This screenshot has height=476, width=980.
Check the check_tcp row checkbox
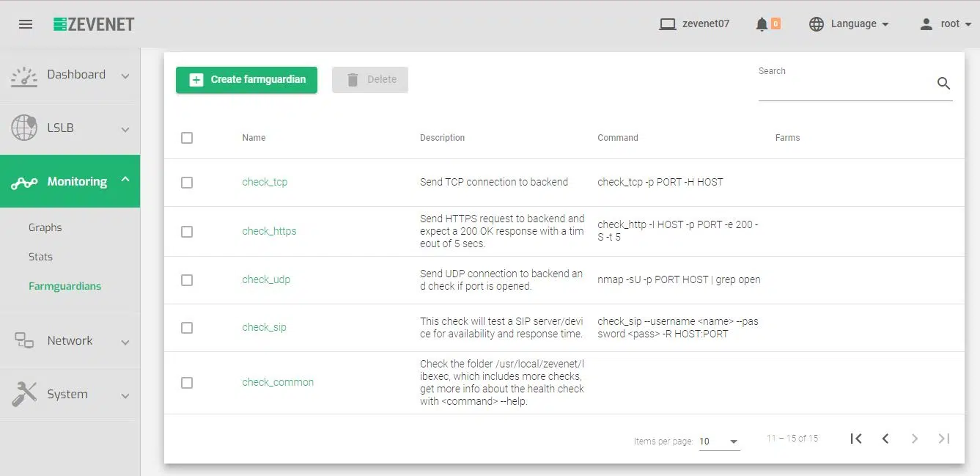[187, 183]
